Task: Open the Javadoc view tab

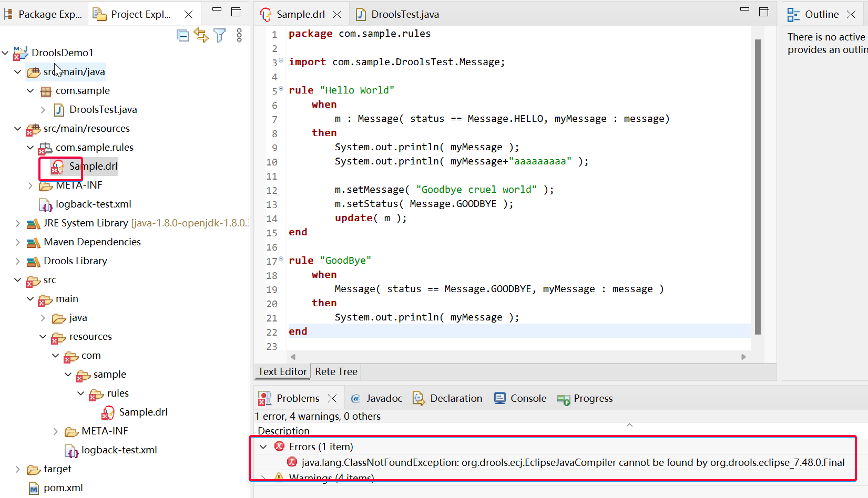Action: 376,399
